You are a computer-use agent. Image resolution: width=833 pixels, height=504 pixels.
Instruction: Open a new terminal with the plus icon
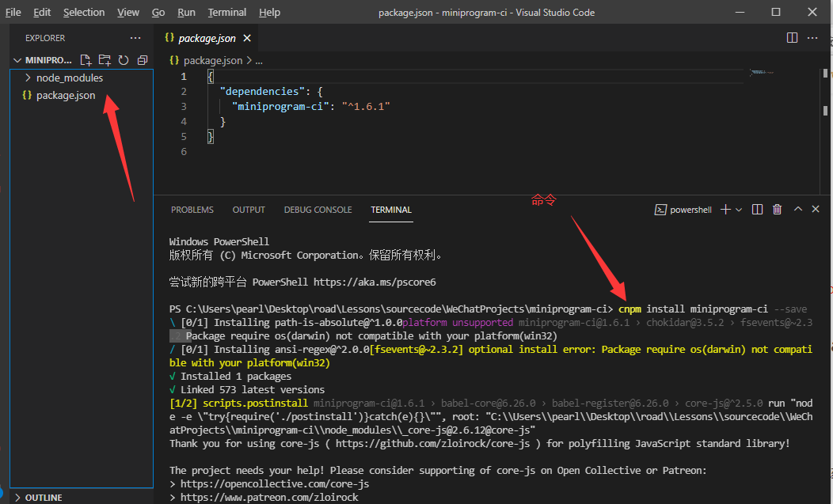[x=725, y=209]
